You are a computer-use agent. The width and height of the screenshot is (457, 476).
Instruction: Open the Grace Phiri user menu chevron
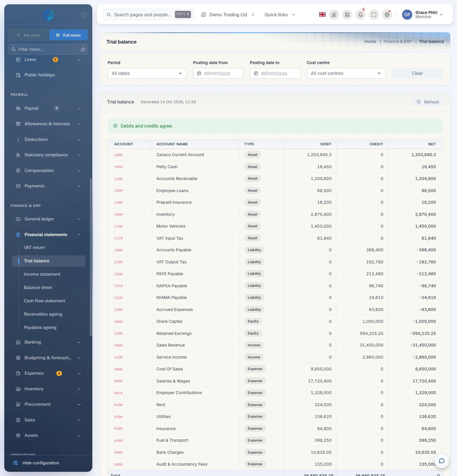[441, 15]
